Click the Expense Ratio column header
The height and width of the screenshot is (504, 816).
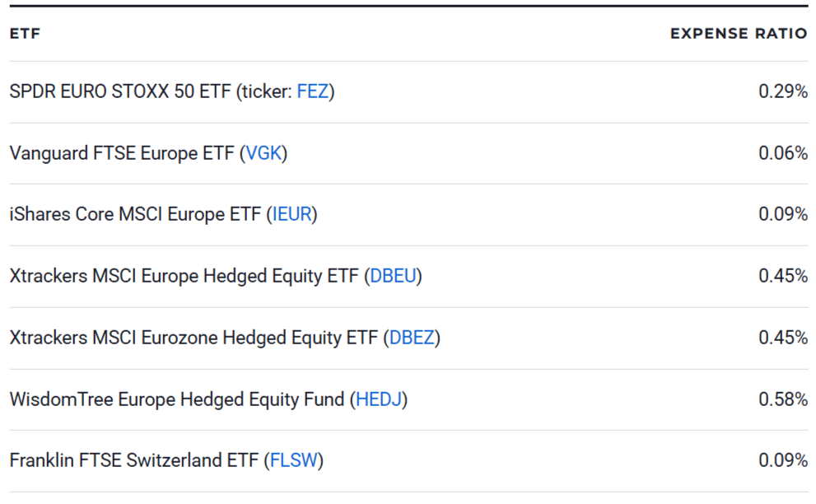[739, 34]
